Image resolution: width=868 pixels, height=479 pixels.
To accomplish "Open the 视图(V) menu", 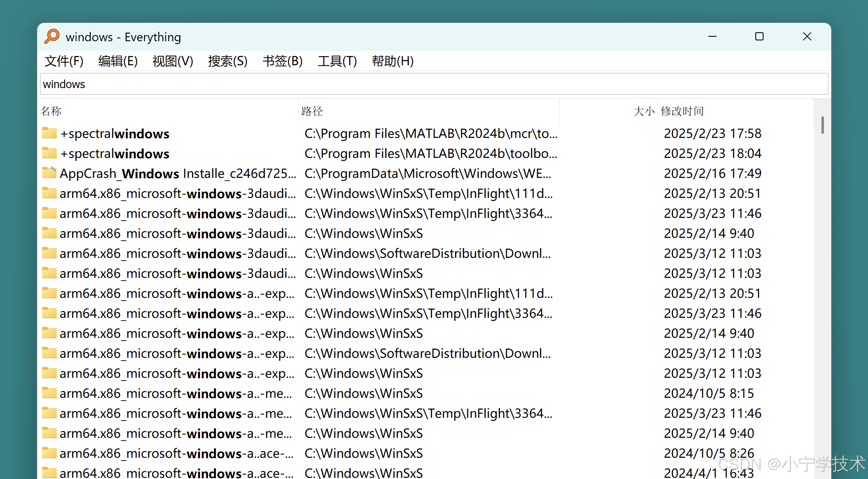I will (x=173, y=61).
